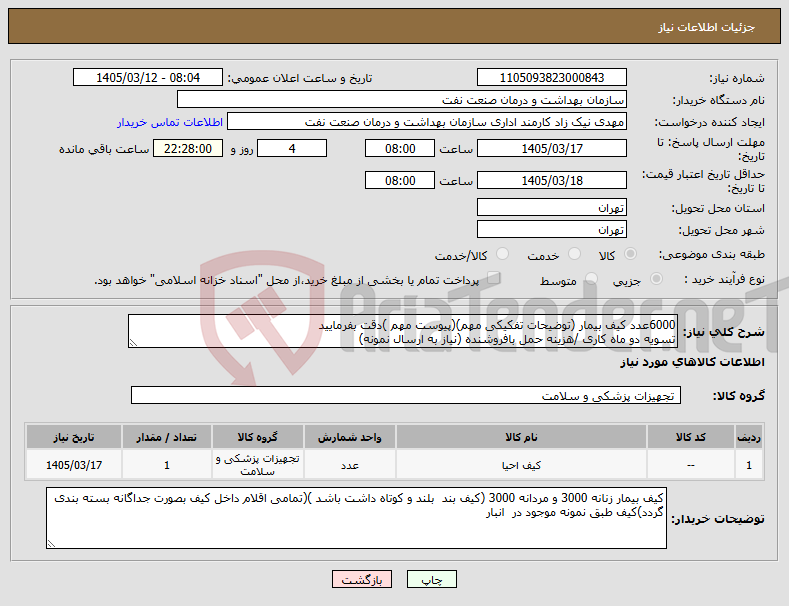
Task: Open the اطلاعات تماس خریدار link
Action: tap(170, 122)
